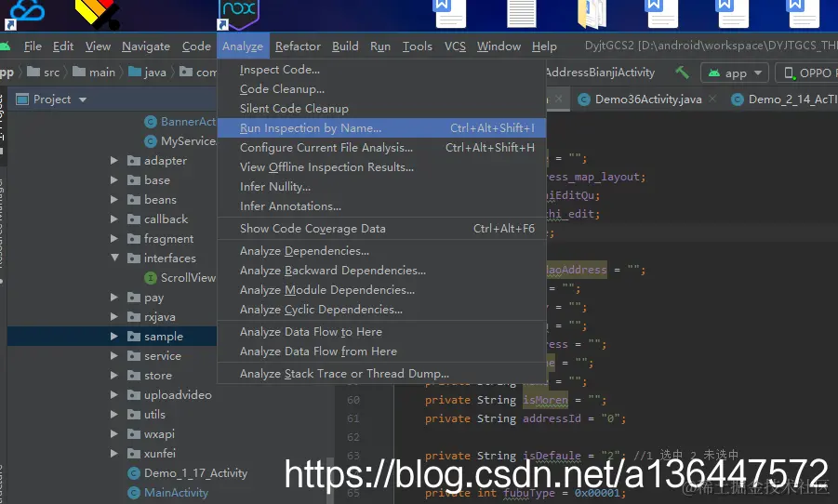Choose Analyze Data Flow from Here
The width and height of the screenshot is (838, 504).
381,351
